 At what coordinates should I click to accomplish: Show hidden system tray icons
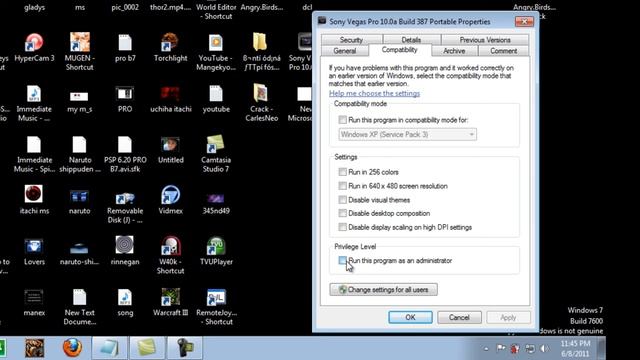[486, 349]
